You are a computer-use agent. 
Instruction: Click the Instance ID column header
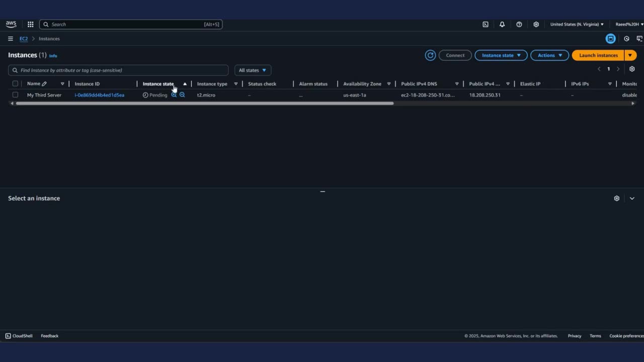click(88, 84)
